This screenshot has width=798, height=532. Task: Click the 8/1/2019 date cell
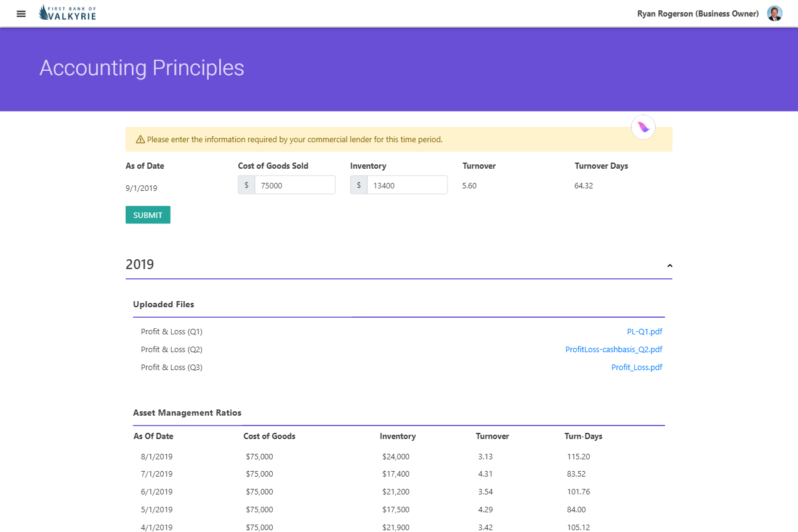click(x=156, y=457)
